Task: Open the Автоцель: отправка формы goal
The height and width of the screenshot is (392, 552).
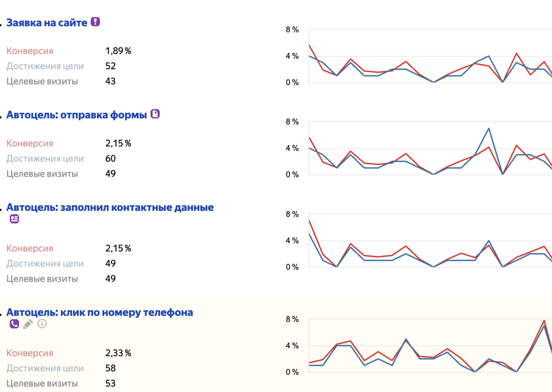Action: (77, 115)
